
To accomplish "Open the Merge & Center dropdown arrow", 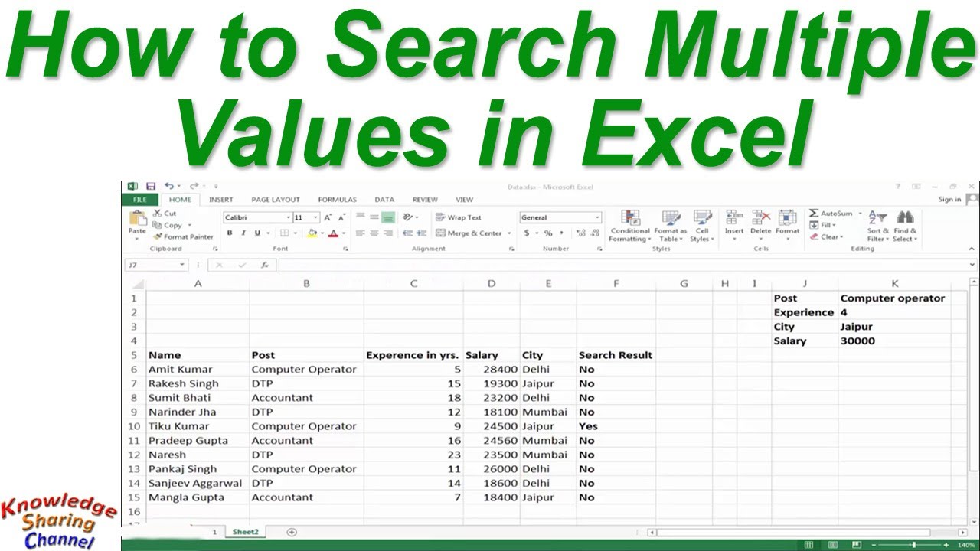I will (x=509, y=233).
